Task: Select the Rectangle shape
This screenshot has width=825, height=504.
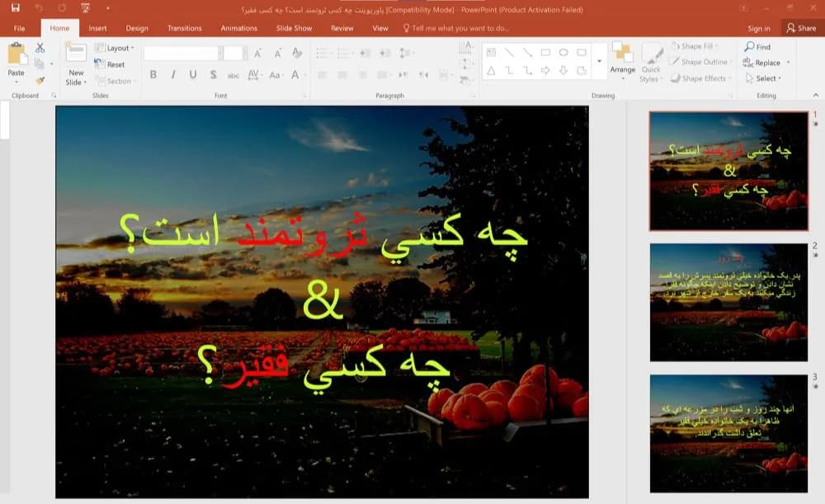Action: pyautogui.click(x=545, y=52)
